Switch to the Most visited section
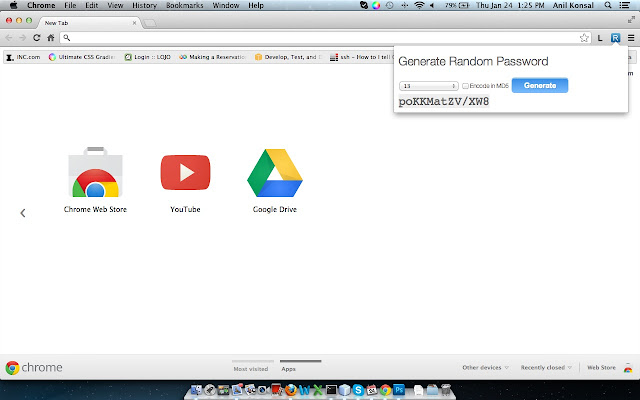 (x=251, y=369)
